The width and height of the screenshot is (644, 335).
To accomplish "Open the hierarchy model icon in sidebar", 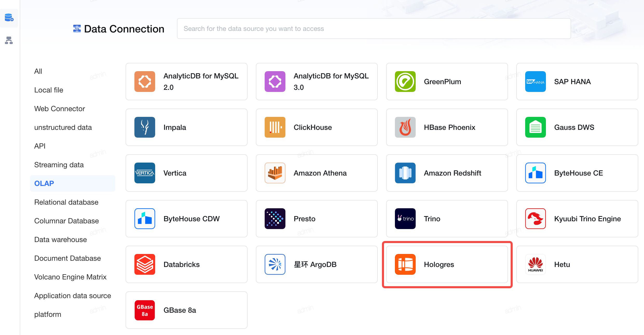I will pos(9,40).
